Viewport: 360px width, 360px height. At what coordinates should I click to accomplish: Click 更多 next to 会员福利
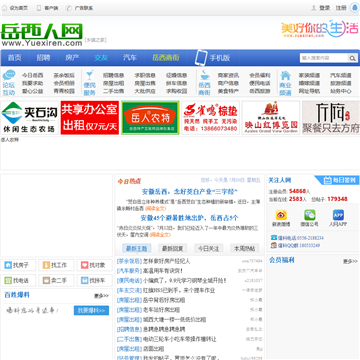351,261
